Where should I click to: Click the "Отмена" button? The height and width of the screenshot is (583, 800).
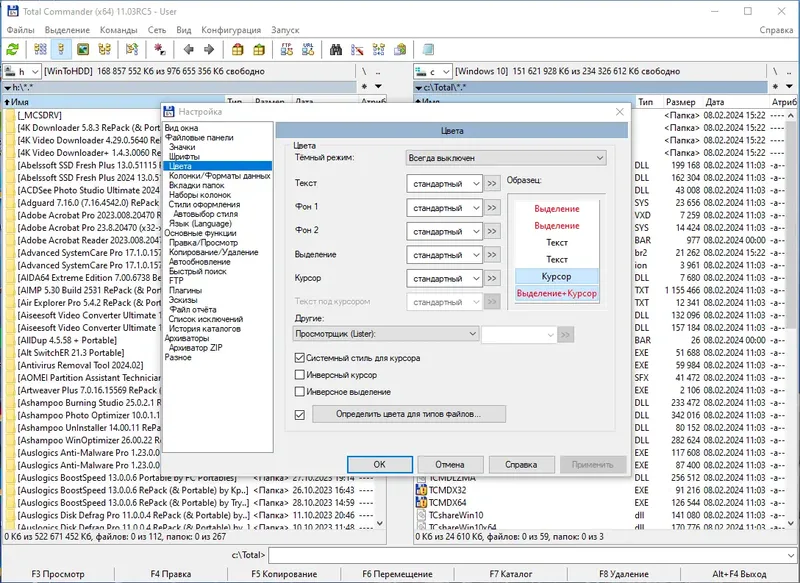click(x=449, y=464)
